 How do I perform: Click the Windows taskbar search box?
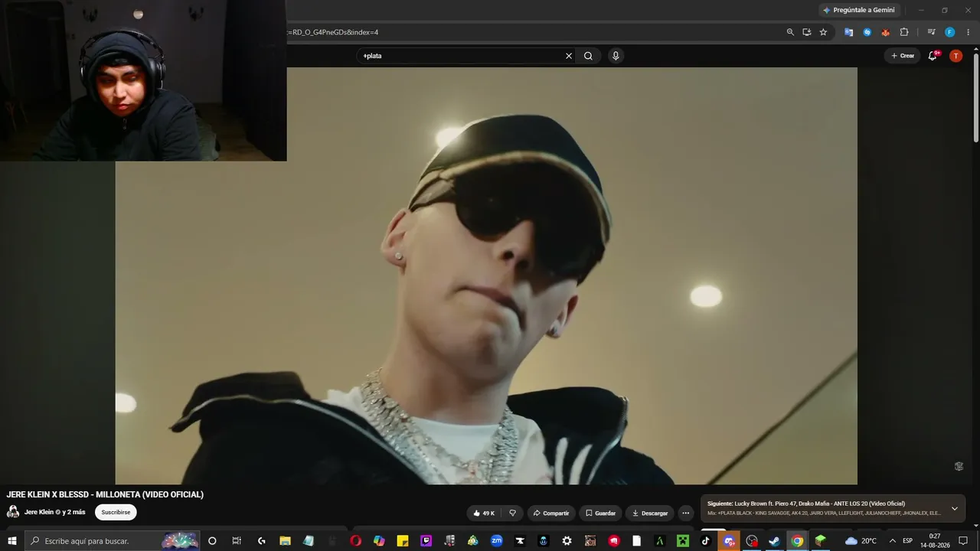click(x=112, y=541)
